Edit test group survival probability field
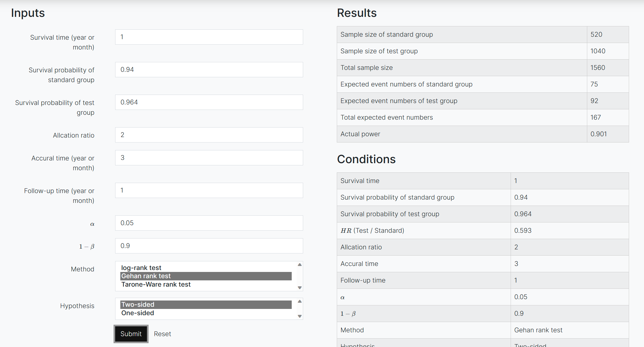This screenshot has height=347, width=644. click(209, 102)
